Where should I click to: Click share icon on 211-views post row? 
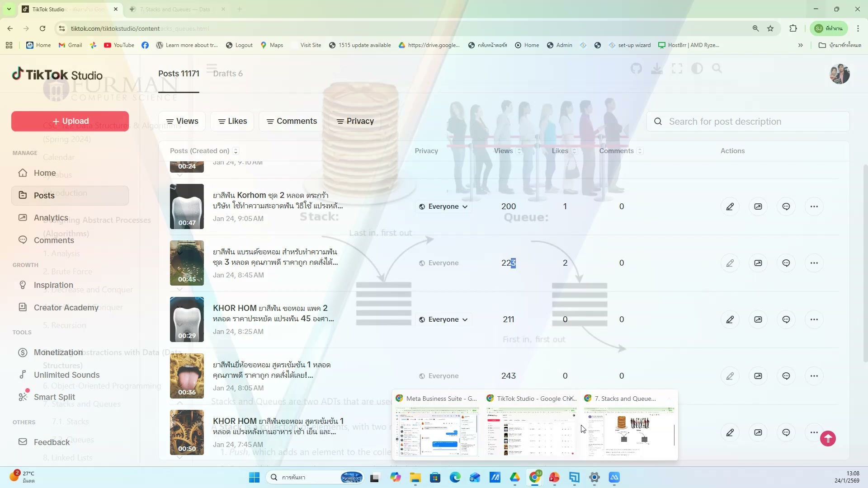pyautogui.click(x=758, y=319)
